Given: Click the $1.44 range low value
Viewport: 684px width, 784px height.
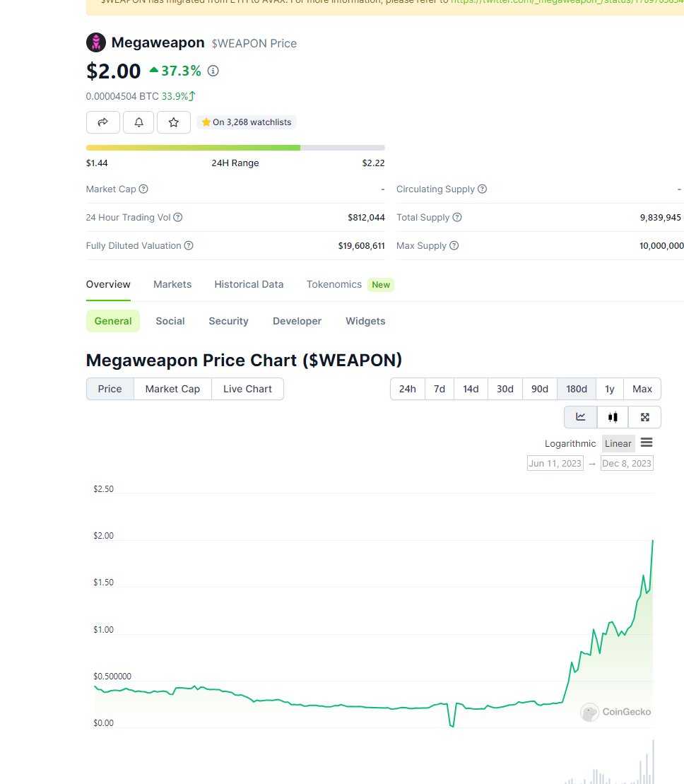Looking at the screenshot, I should click(x=97, y=163).
